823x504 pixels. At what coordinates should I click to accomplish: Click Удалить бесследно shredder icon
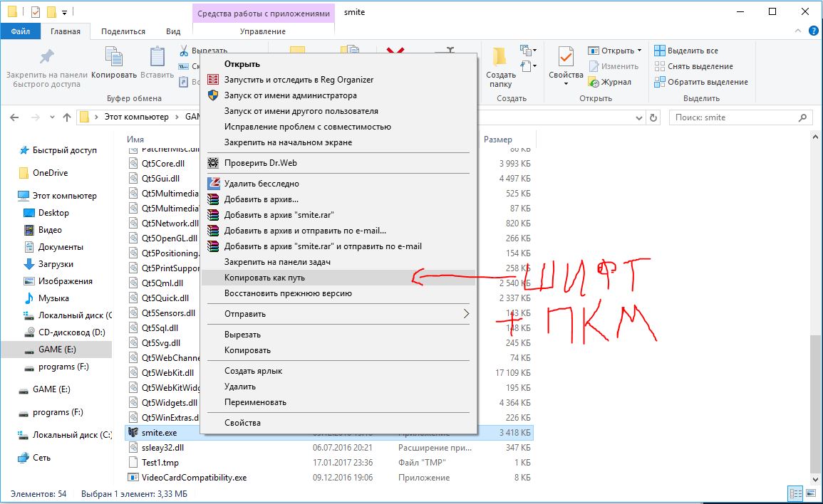click(x=213, y=184)
